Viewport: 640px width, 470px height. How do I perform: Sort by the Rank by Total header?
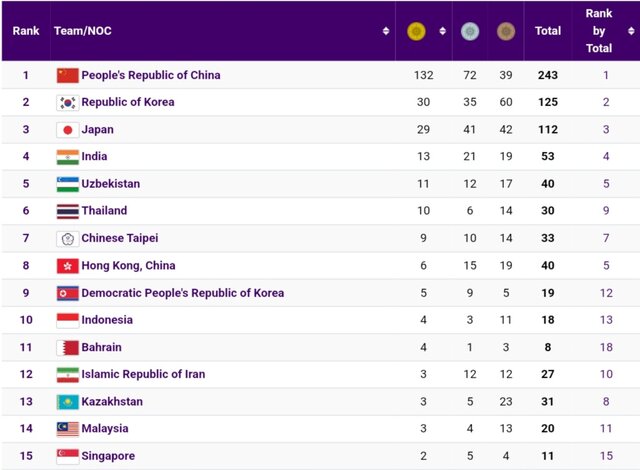(x=599, y=31)
